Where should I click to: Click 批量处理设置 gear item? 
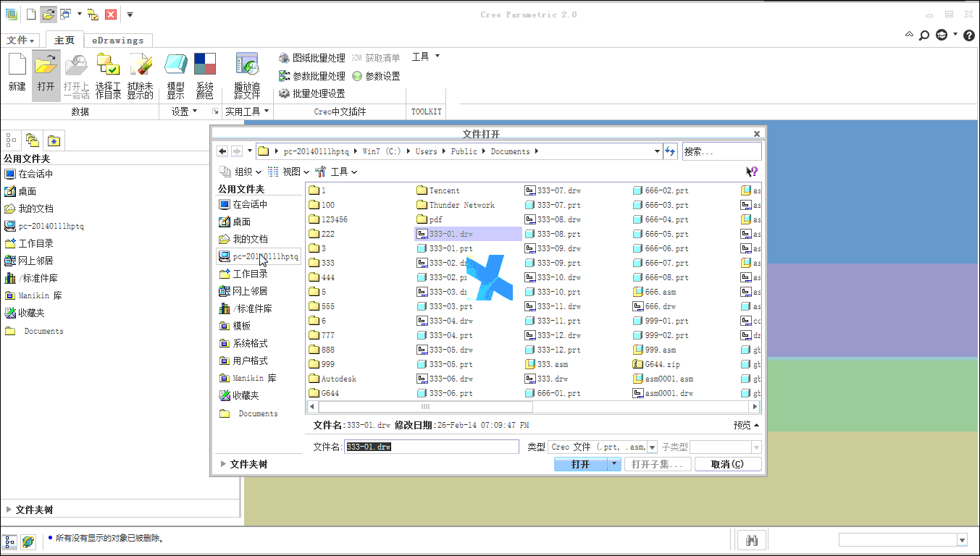(312, 93)
